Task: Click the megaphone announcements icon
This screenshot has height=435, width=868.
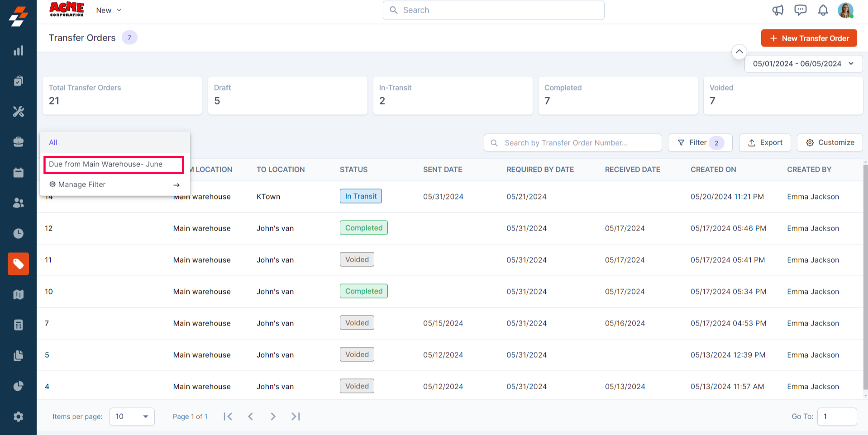Action: pos(777,10)
